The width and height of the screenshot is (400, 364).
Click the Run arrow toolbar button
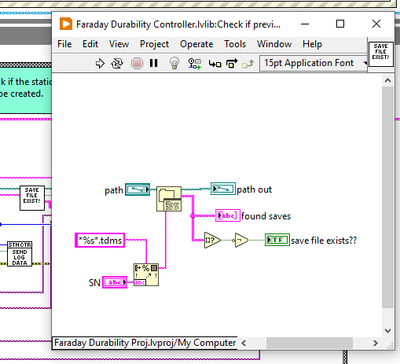coord(100,63)
